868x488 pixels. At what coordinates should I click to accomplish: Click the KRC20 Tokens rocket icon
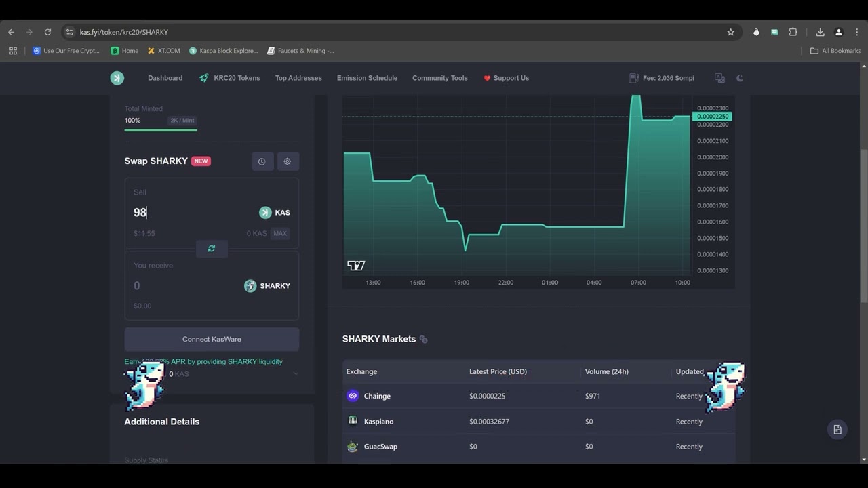point(203,78)
